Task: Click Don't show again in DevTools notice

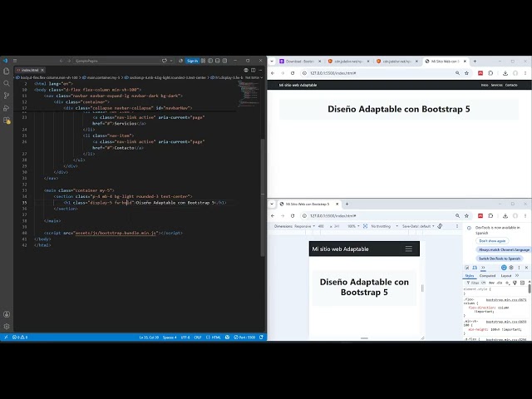Action: (492, 240)
